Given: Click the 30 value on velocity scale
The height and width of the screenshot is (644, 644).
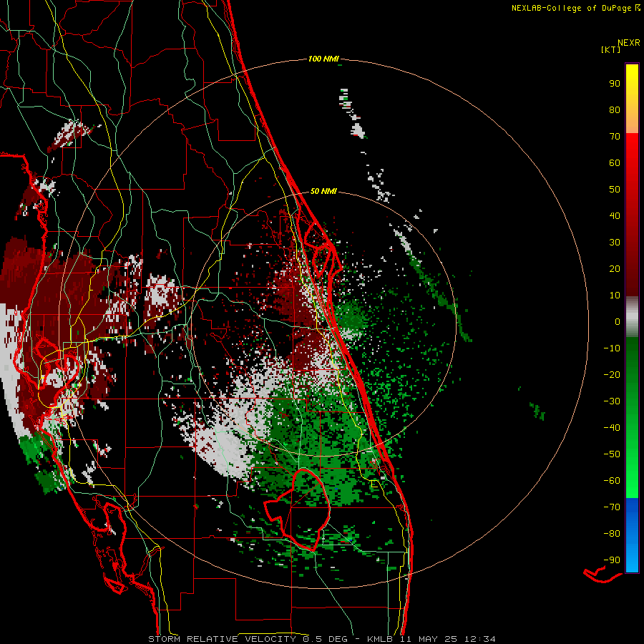Looking at the screenshot, I should [615, 243].
